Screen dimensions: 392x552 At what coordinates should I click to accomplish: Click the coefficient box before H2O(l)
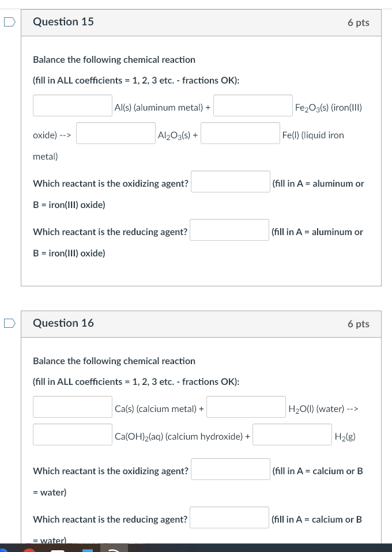(246, 406)
